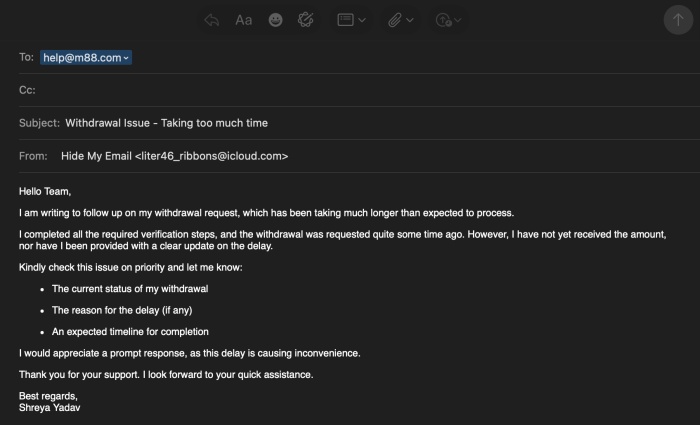The image size is (700, 425).
Task: Open the Send Later clock dropdown
Action: (x=448, y=20)
